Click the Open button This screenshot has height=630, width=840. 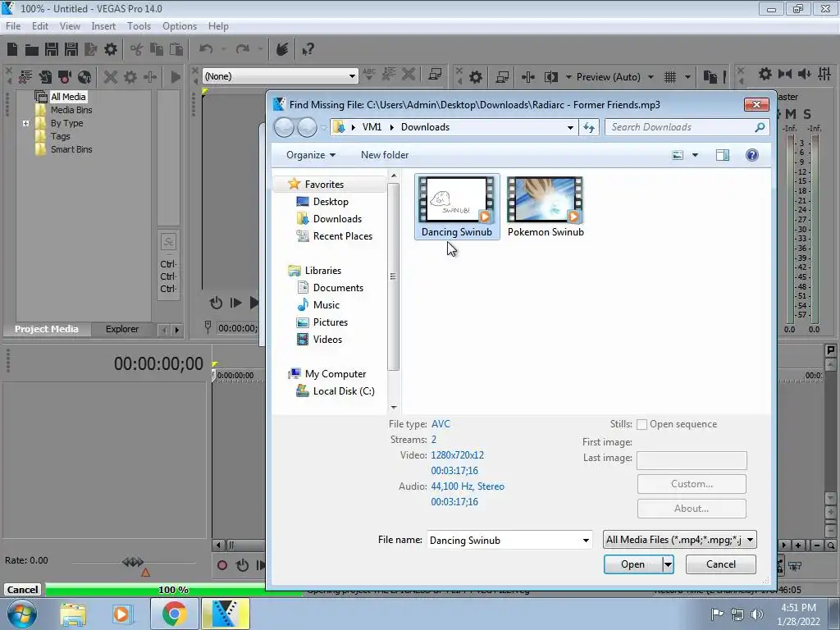coord(632,564)
